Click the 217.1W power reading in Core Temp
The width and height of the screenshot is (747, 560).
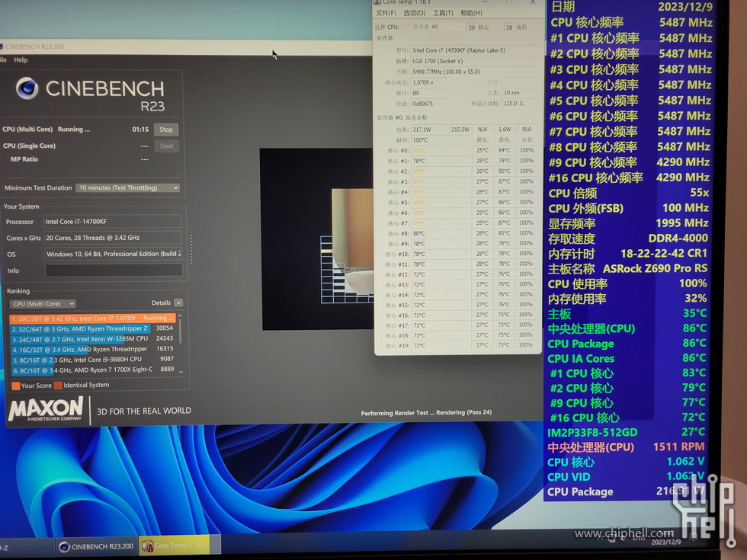coord(429,129)
